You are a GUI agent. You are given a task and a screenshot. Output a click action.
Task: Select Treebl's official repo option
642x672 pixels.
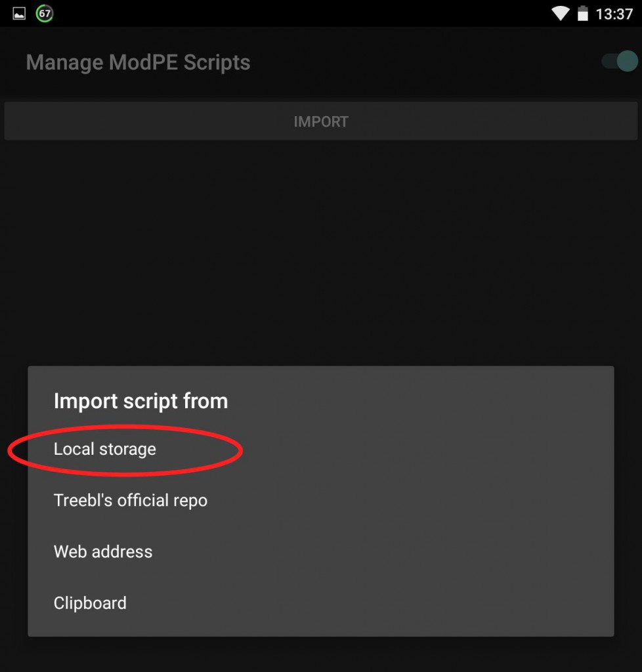click(321, 501)
